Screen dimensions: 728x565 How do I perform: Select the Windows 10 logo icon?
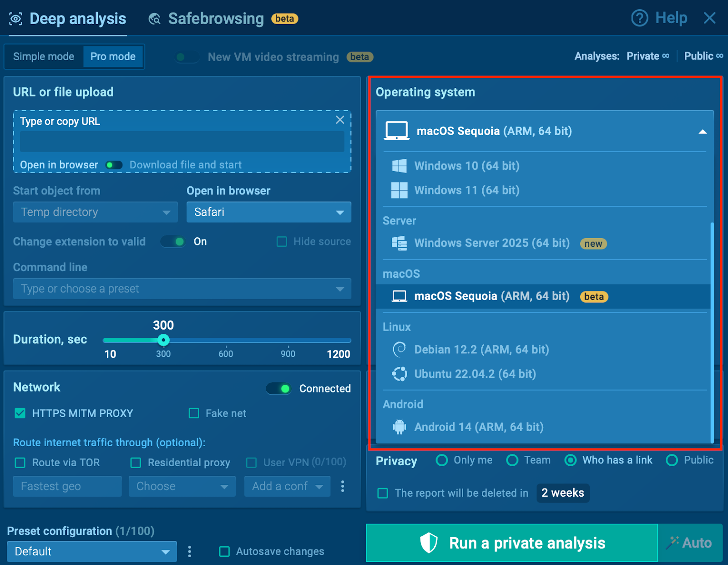tap(399, 166)
